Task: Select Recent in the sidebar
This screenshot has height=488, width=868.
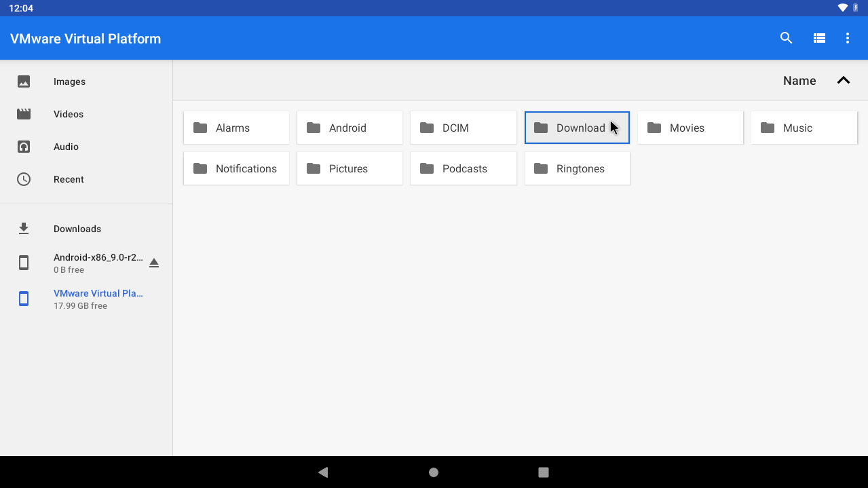Action: [86, 179]
